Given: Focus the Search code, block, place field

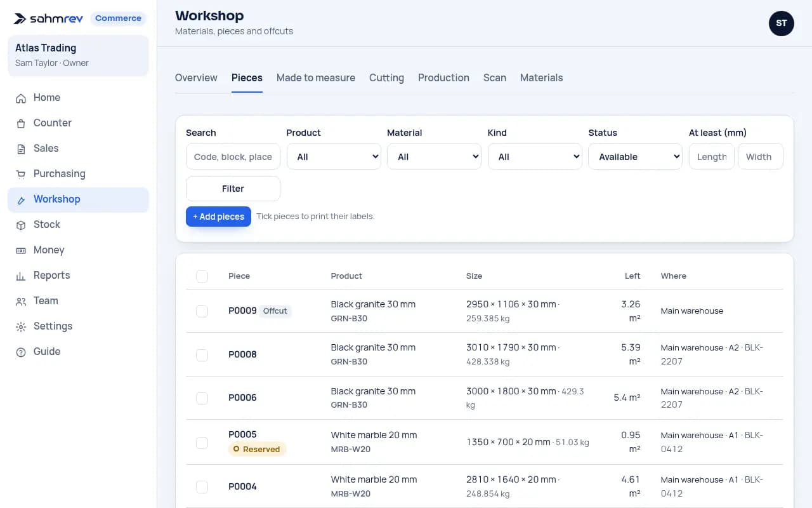Looking at the screenshot, I should coord(233,157).
